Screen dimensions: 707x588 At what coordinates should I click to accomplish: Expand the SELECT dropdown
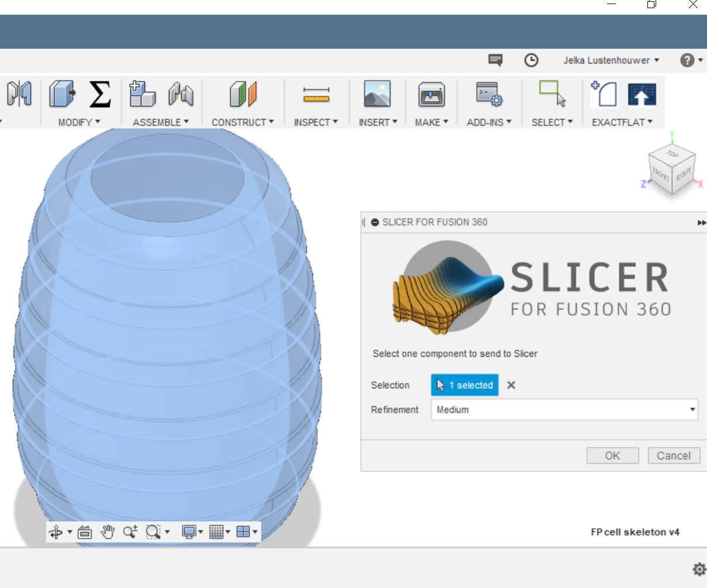coord(552,122)
